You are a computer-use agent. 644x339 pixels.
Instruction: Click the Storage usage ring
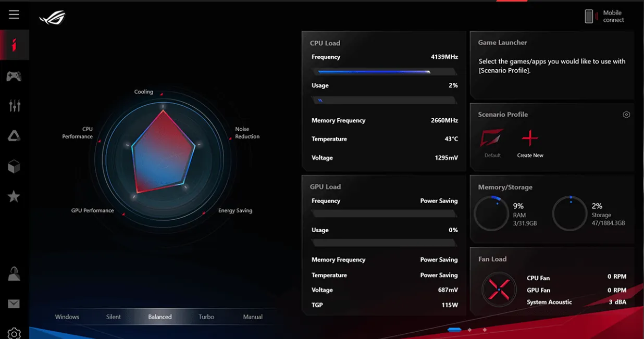point(569,214)
